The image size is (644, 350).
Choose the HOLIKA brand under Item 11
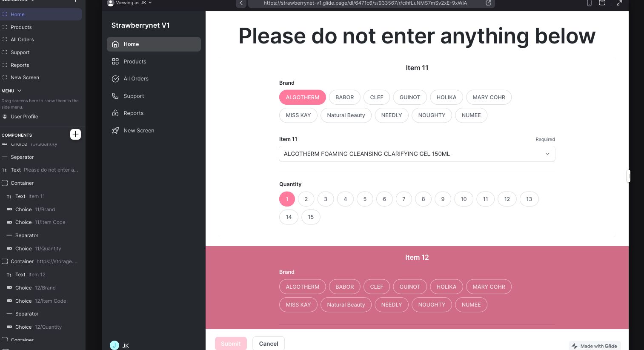447,98
